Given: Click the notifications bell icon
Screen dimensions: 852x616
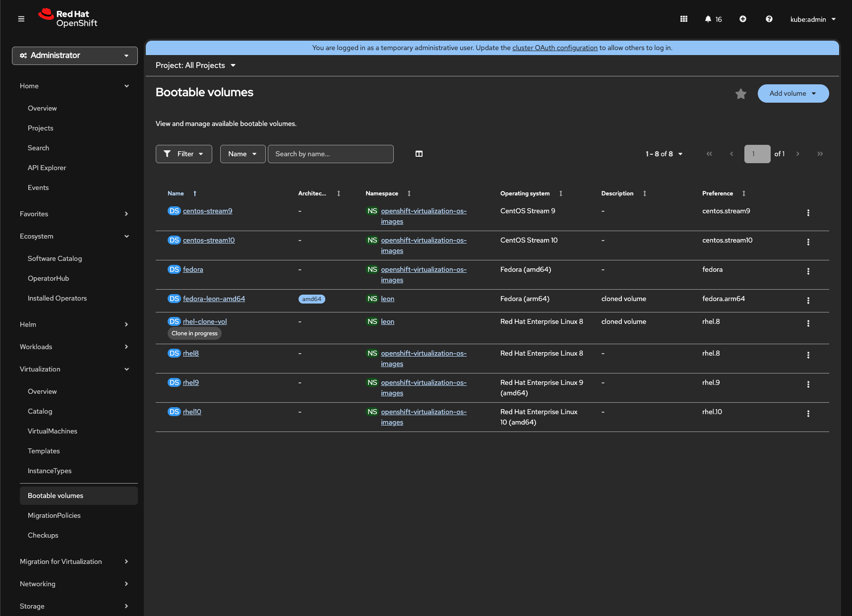Looking at the screenshot, I should click(x=708, y=19).
